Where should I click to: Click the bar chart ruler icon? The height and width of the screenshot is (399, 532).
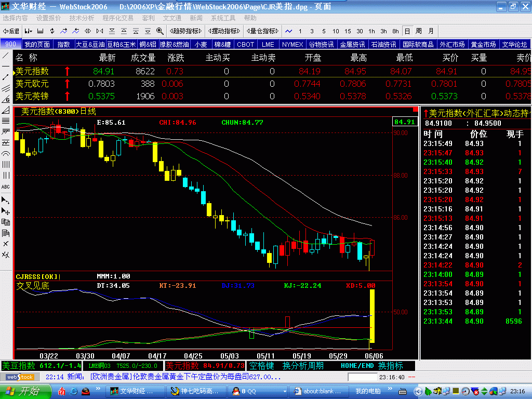point(41,31)
